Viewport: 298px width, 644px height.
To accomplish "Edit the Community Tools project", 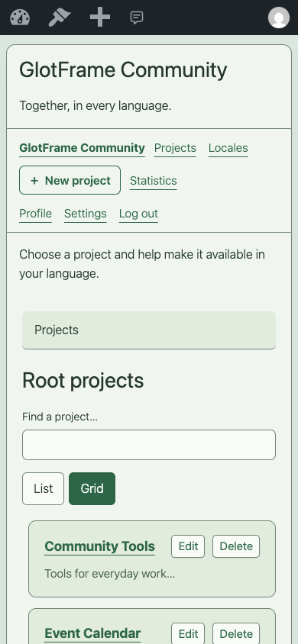I will pos(188,546).
